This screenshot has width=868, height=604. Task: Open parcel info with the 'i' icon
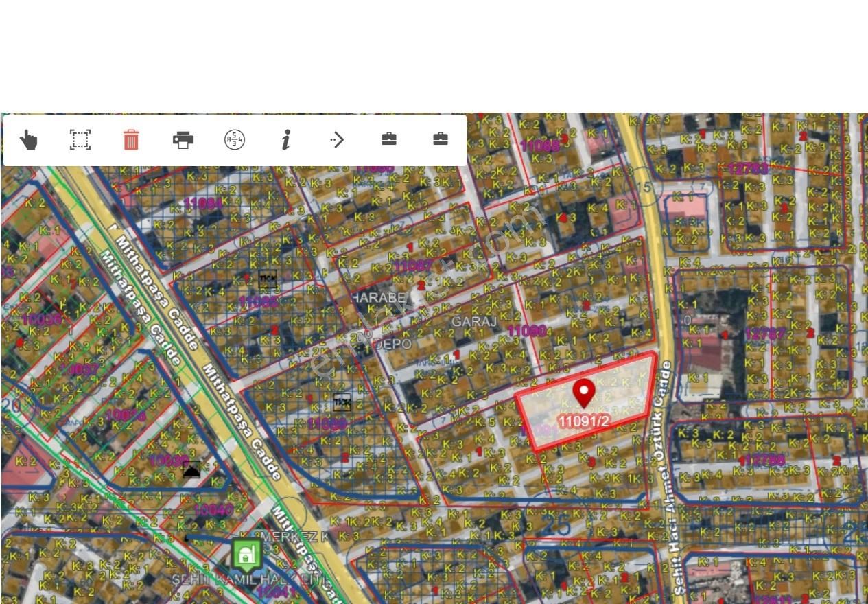(x=286, y=140)
